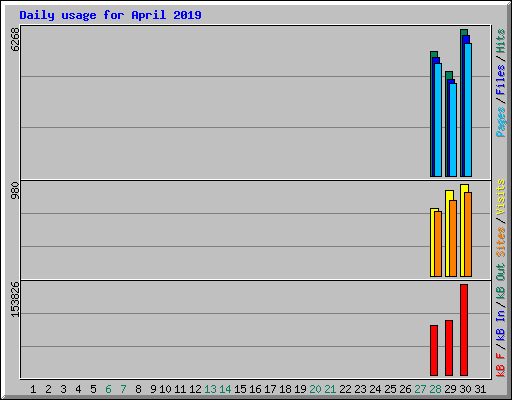
Task: Click day 14 on the x-axis
Action: click(225, 389)
